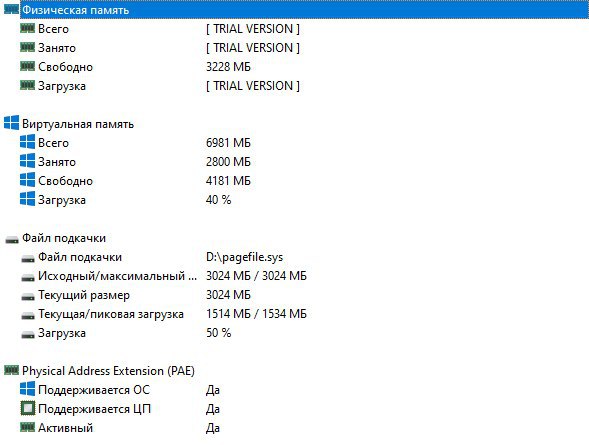Click the 2800 МБ virtual used value
This screenshot has height=445, width=589.
click(228, 162)
